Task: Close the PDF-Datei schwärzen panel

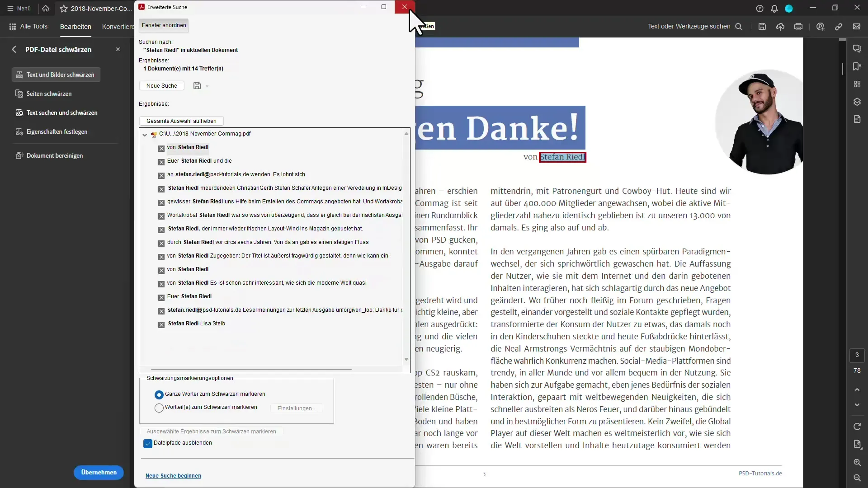Action: point(118,49)
